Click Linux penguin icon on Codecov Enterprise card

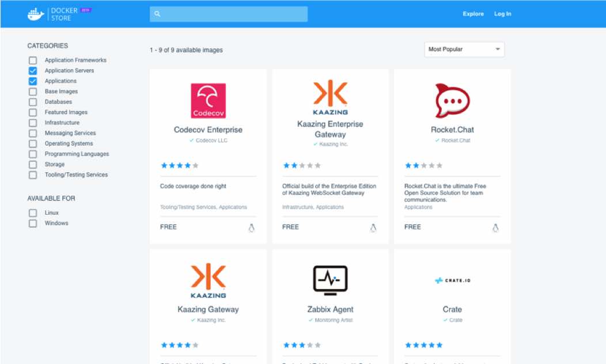pos(251,228)
